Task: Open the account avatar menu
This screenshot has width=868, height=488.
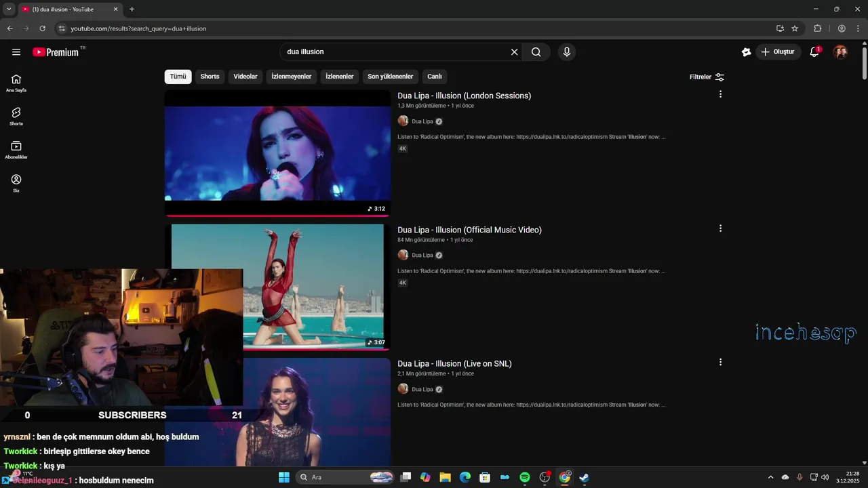Action: point(840,52)
